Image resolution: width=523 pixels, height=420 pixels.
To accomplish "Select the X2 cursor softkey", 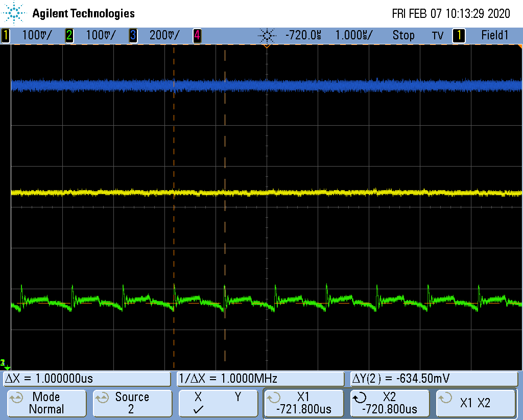I will [390, 403].
